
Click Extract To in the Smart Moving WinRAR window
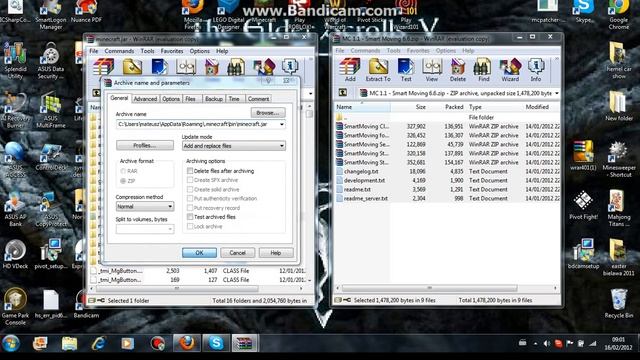378,70
